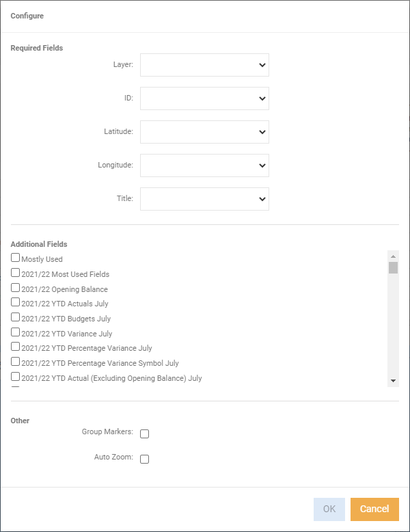Check 2021/22 YTD Percentage Variance July
The image size is (410, 532).
coord(15,347)
